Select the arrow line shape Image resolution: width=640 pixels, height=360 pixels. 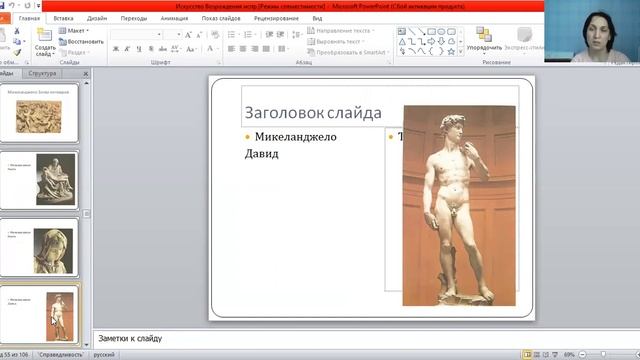(422, 31)
